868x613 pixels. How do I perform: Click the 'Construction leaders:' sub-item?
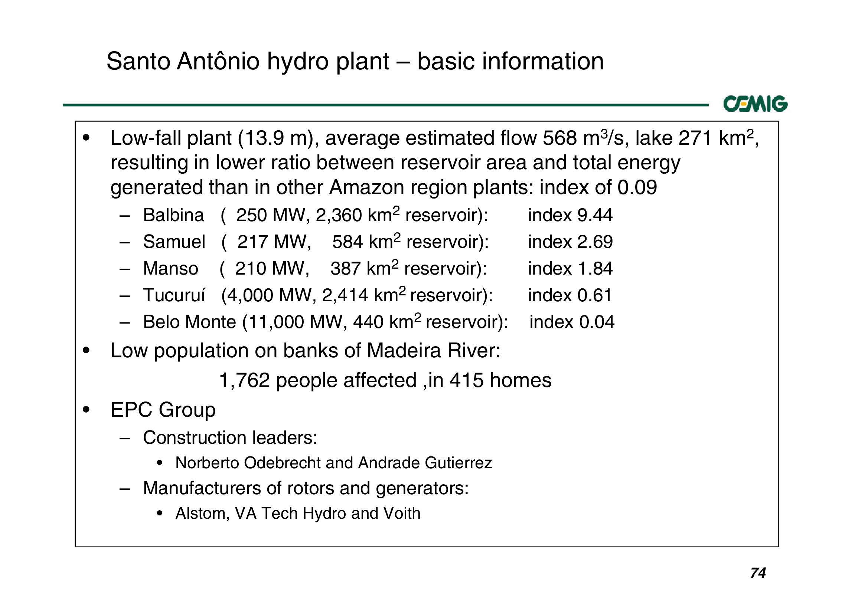tap(230, 437)
